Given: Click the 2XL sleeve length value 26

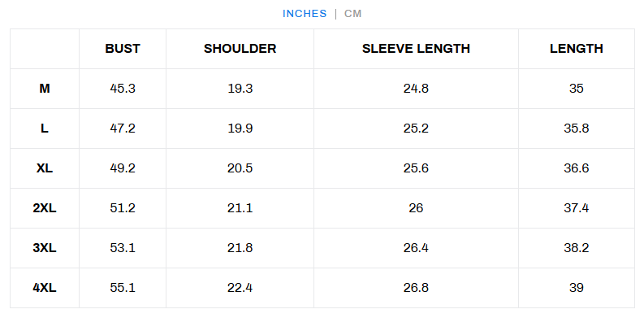Looking at the screenshot, I should pos(416,208).
